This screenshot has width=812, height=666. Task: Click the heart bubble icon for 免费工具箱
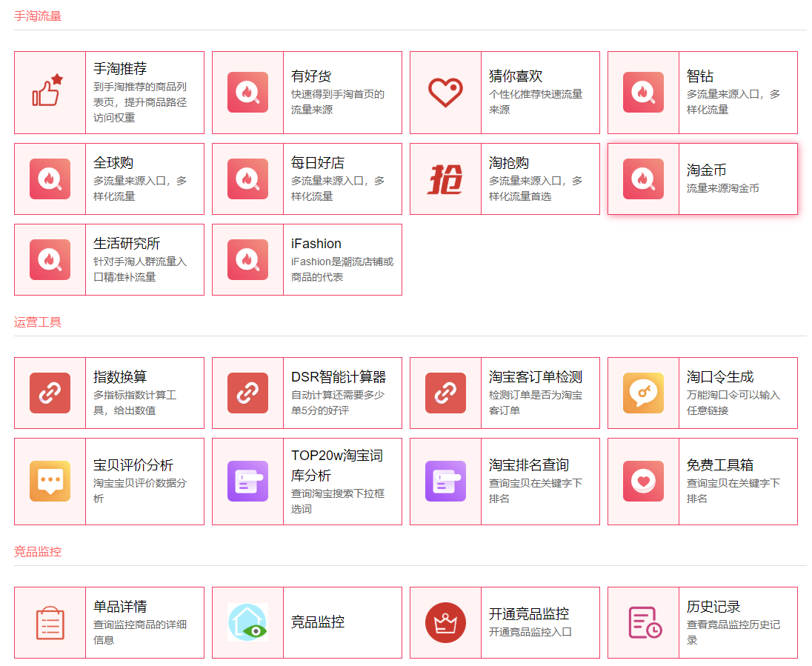point(643,481)
